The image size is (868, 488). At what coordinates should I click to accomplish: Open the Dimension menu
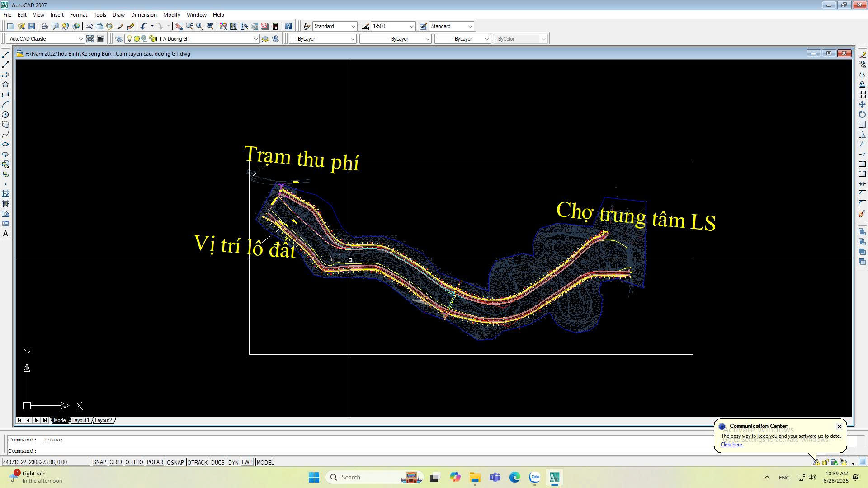[x=144, y=15]
